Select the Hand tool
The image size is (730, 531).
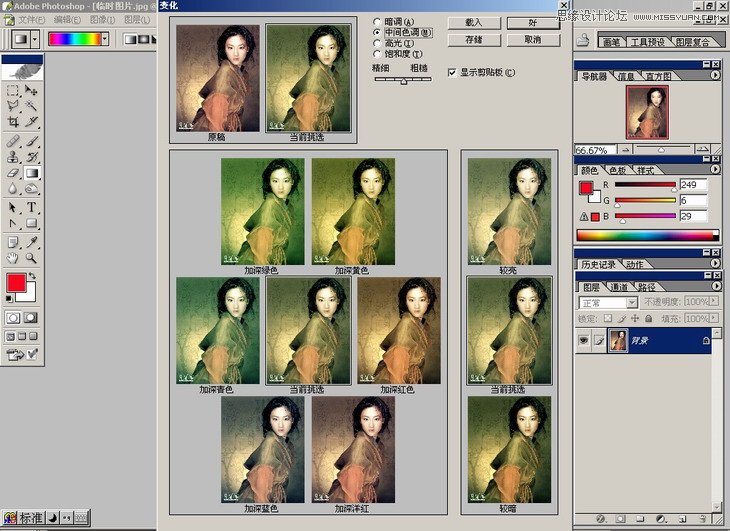point(13,258)
